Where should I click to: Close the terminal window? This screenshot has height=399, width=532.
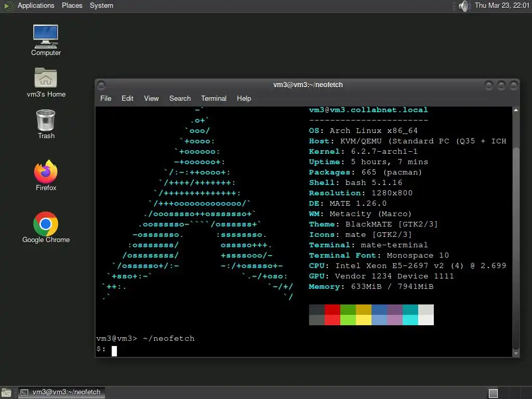coord(514,85)
